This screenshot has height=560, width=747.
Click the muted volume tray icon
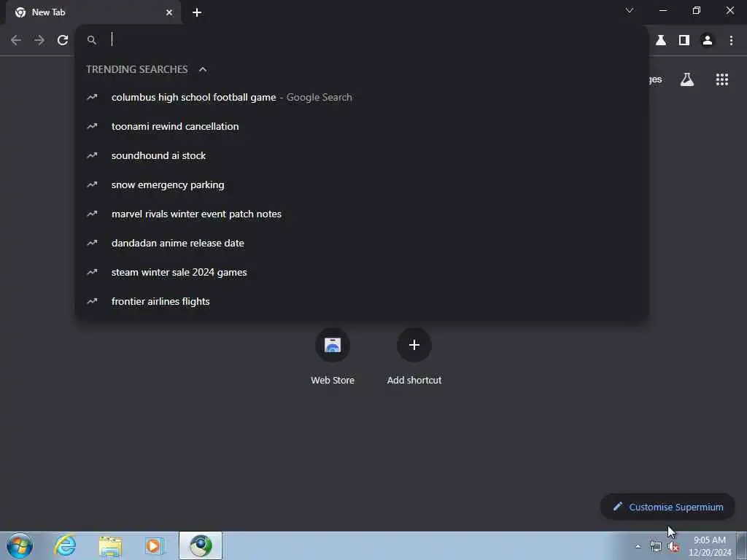click(673, 547)
